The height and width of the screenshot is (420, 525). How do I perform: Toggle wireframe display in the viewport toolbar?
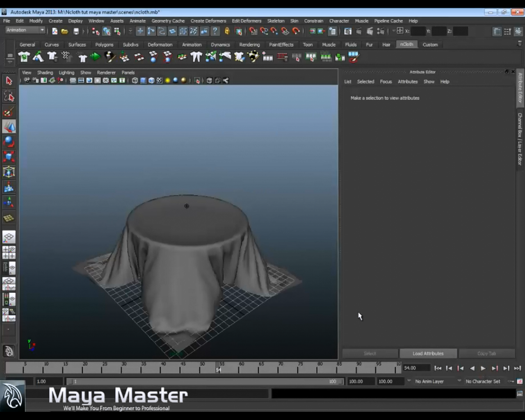tap(135, 80)
